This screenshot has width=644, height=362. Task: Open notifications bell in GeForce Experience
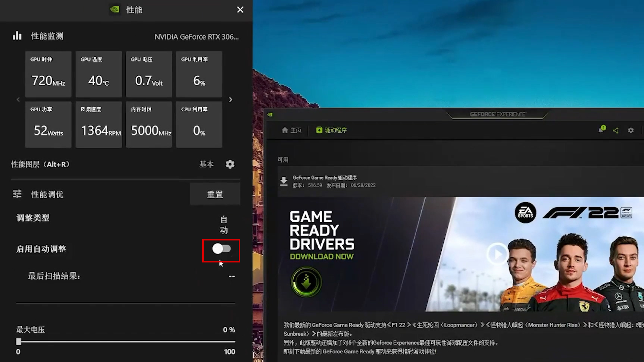(601, 130)
